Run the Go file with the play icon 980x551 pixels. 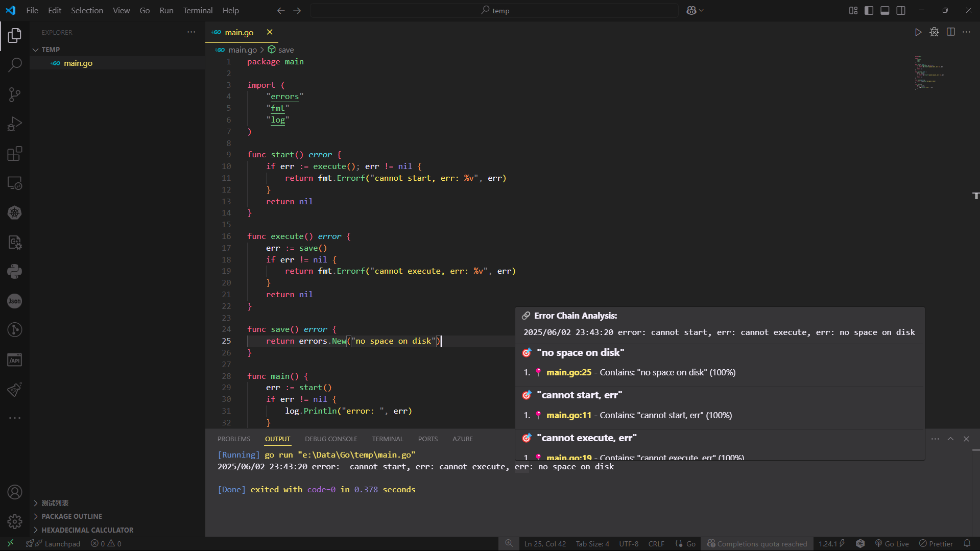pos(918,32)
